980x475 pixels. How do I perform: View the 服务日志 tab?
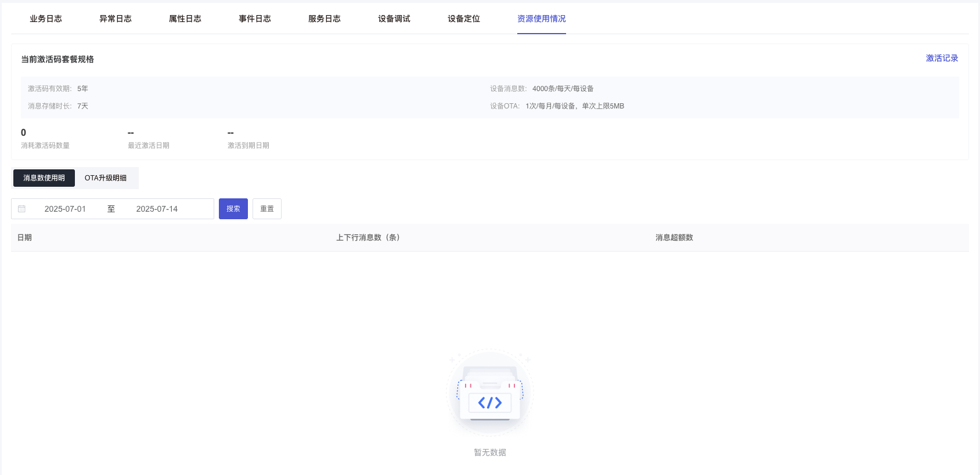[x=325, y=19]
